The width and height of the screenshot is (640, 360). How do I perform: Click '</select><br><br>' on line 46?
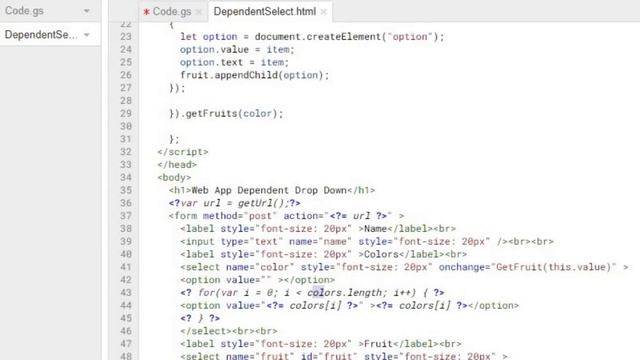coord(229,331)
